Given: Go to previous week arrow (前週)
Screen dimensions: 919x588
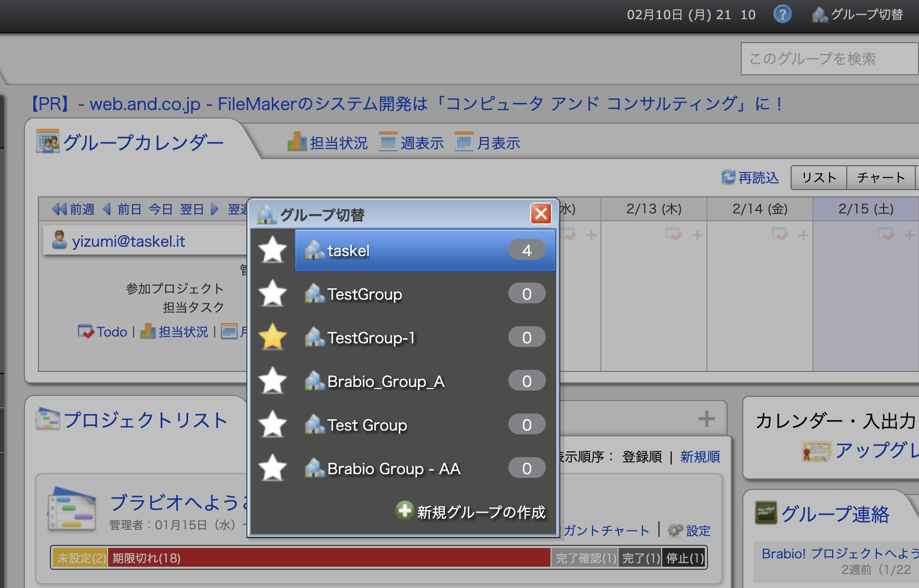Looking at the screenshot, I should pos(59,209).
